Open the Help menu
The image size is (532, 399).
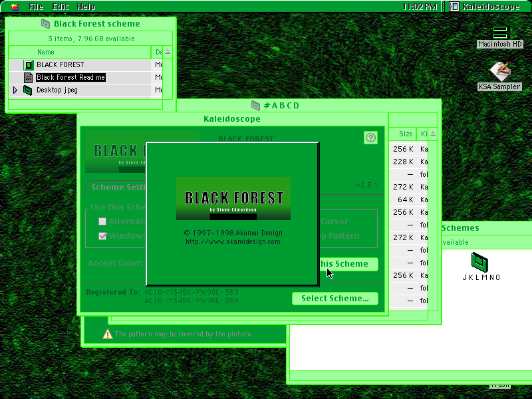pos(86,7)
